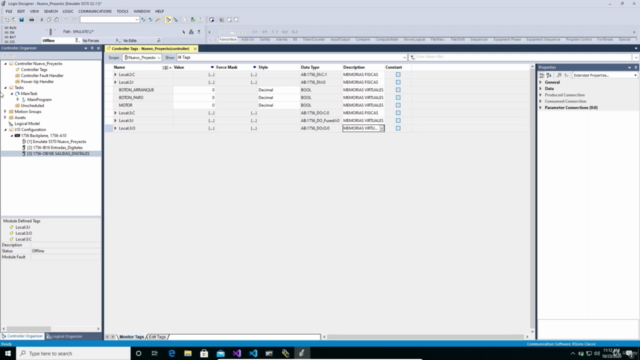Select MainProgram in organizer tree
The image size is (640, 360).
coord(39,100)
